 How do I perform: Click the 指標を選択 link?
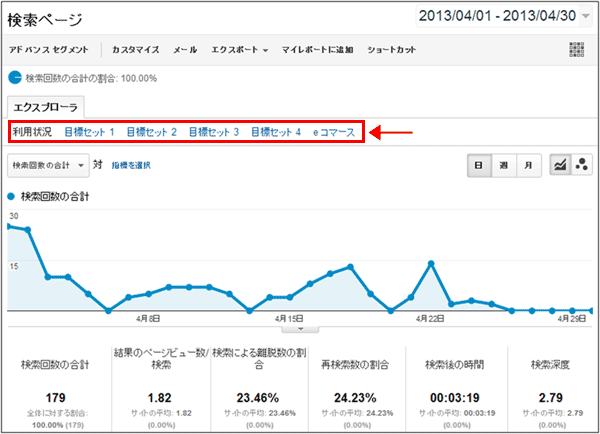pos(130,165)
